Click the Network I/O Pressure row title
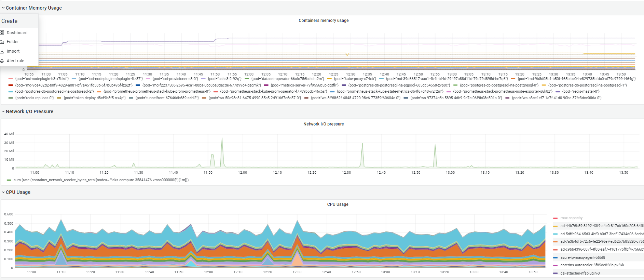Screen dimensions: 644x280 (x=29, y=111)
